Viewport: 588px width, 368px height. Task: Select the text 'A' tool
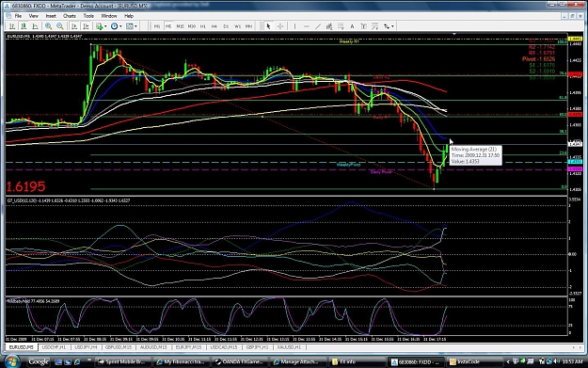click(352, 26)
